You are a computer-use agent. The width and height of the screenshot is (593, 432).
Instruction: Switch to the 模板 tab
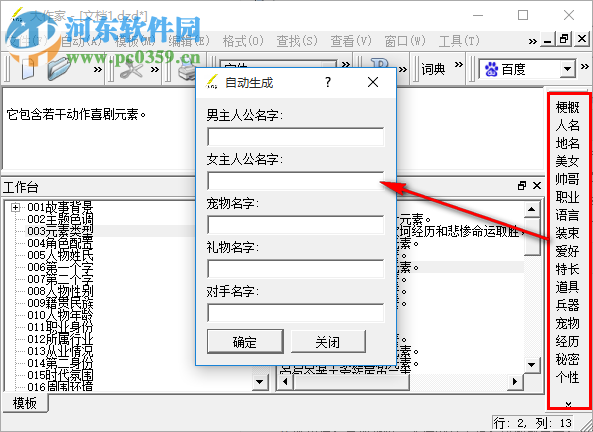coord(25,403)
